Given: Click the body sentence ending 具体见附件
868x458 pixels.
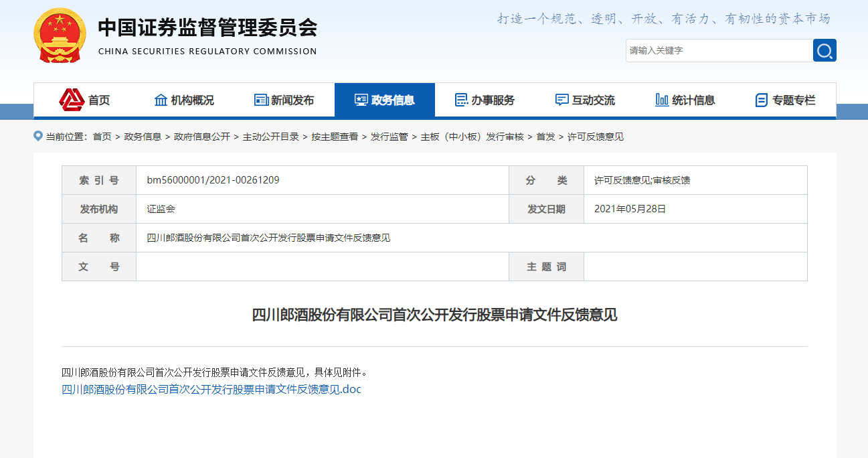Looking at the screenshot, I should coord(215,372).
